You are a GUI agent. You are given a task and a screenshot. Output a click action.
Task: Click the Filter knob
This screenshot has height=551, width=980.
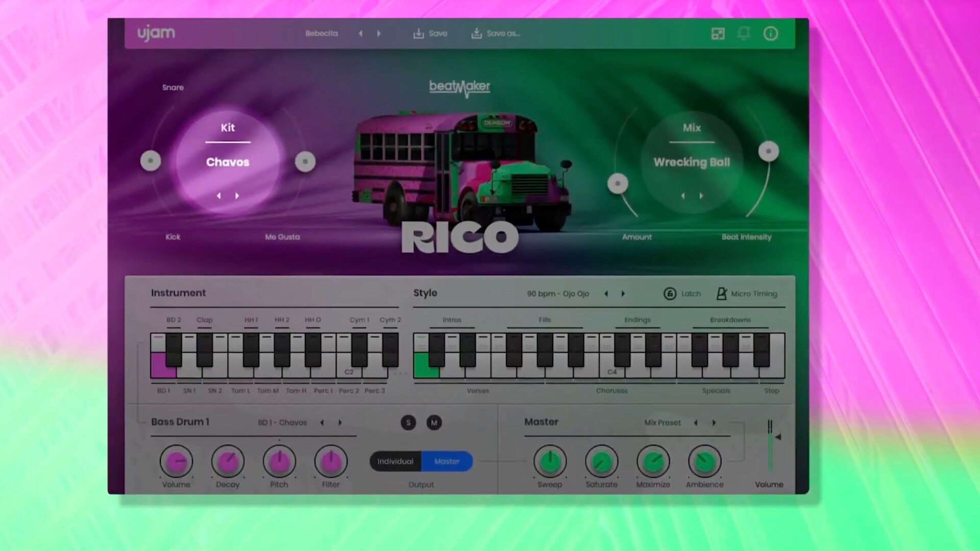(x=331, y=461)
